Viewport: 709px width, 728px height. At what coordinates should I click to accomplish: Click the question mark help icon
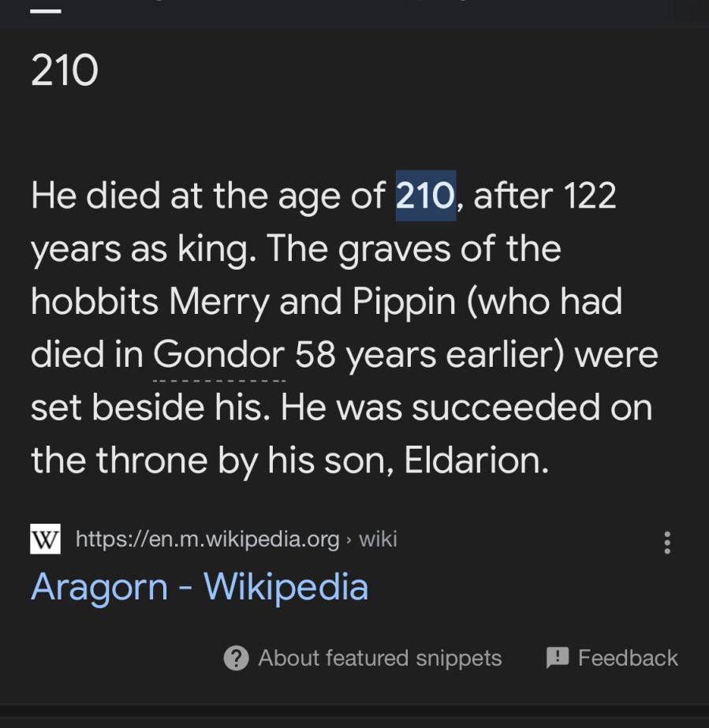tap(237, 659)
